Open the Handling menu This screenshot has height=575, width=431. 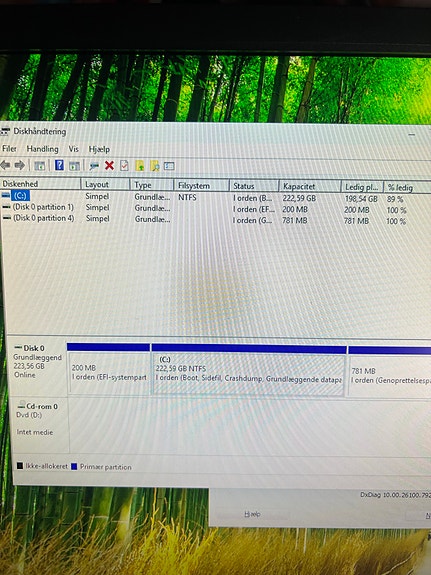point(43,149)
